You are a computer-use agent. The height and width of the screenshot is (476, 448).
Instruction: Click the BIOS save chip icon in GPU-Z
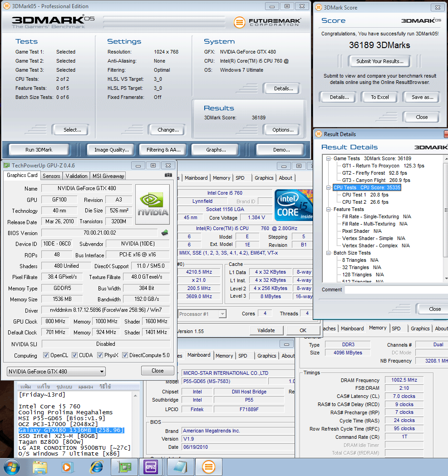[x=165, y=233]
